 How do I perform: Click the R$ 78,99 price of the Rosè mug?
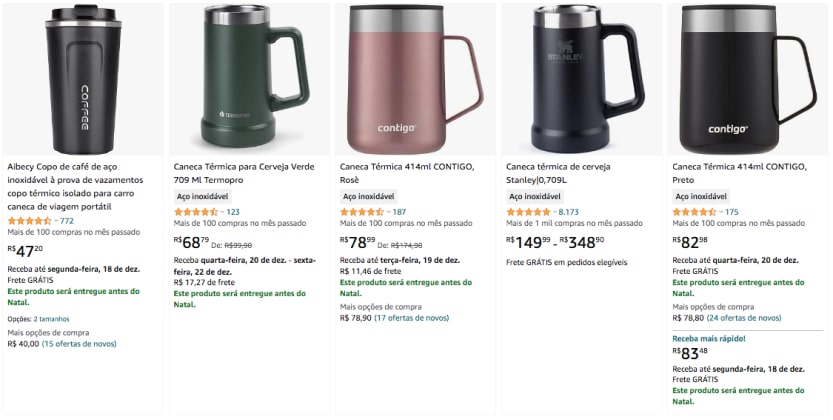pyautogui.click(x=358, y=243)
